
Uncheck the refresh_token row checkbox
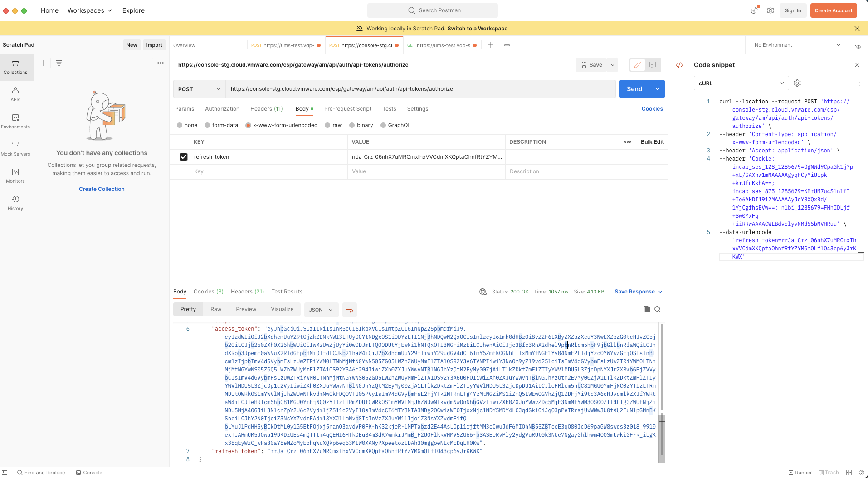coord(184,157)
